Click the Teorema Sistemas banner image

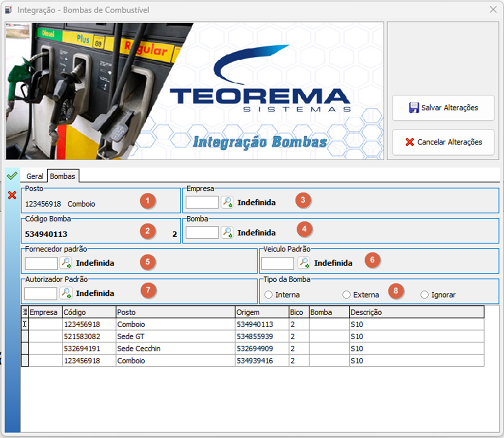coord(194,91)
